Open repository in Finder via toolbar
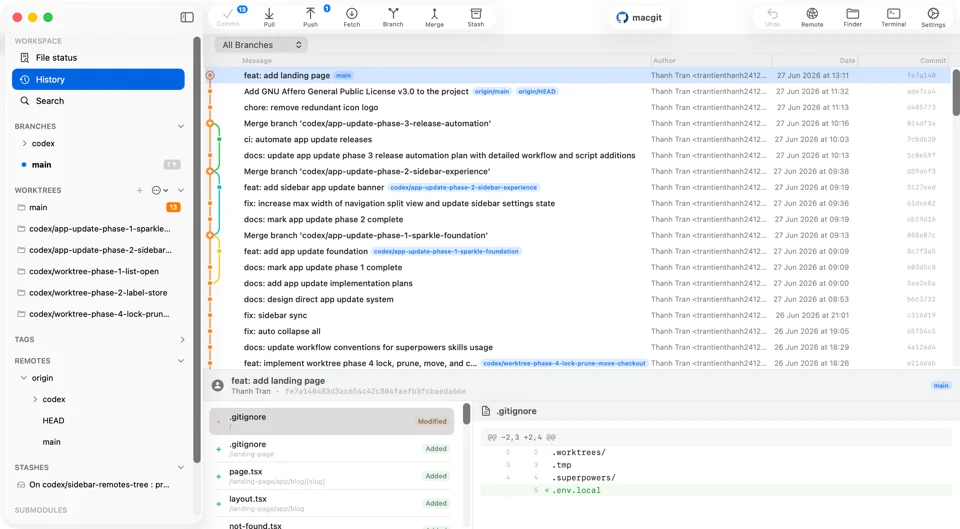Viewport: 960px width, 529px height. point(852,17)
